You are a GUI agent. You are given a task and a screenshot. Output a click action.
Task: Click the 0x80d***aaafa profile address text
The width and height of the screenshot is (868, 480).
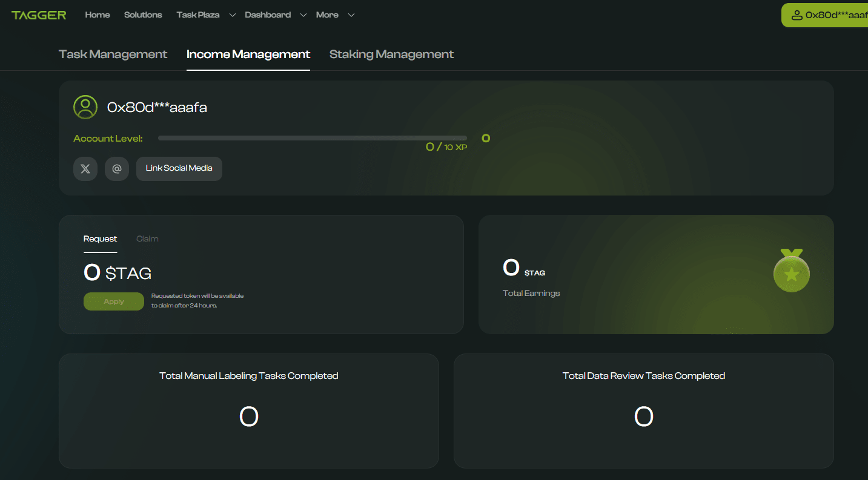click(157, 108)
